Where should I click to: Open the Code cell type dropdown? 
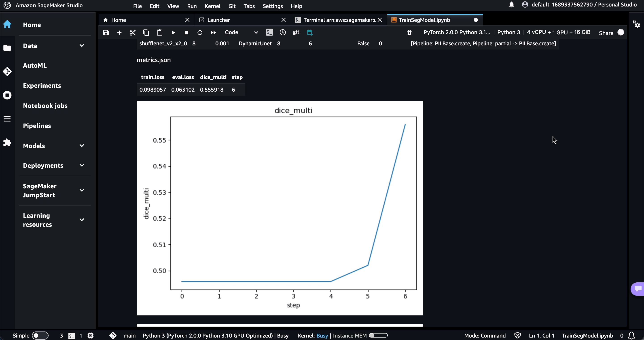241,32
